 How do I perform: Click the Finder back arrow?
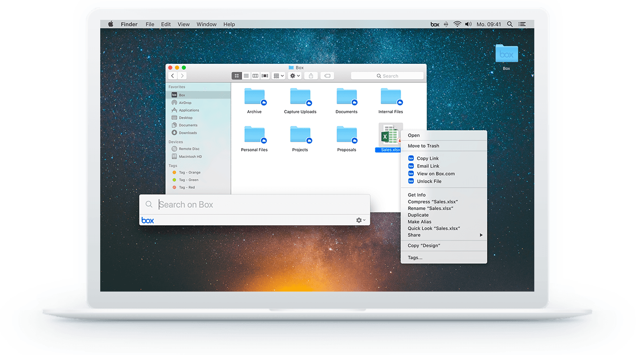[x=173, y=76]
